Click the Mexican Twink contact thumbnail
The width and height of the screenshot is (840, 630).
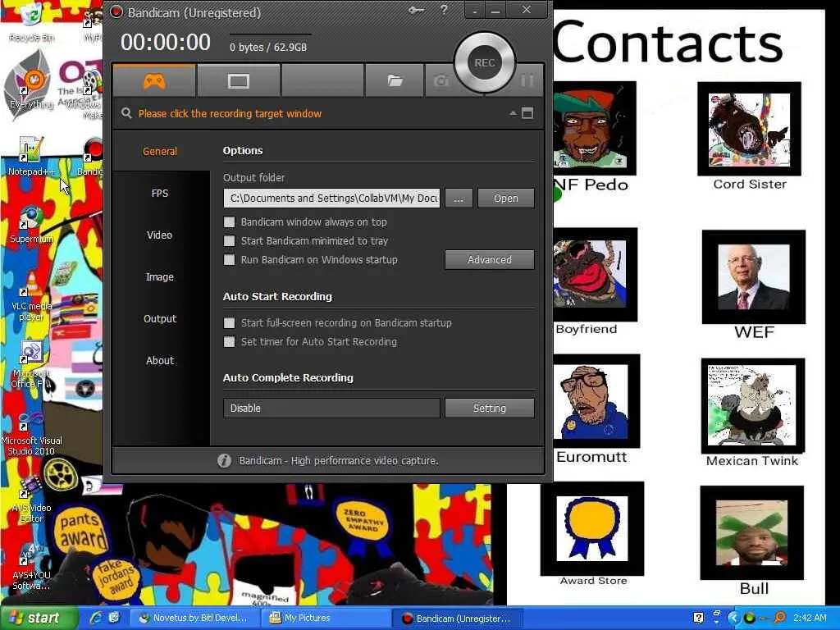(x=753, y=405)
